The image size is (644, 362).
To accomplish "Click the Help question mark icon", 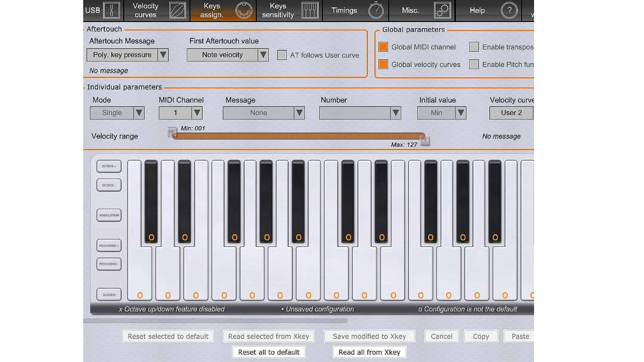I will point(509,10).
